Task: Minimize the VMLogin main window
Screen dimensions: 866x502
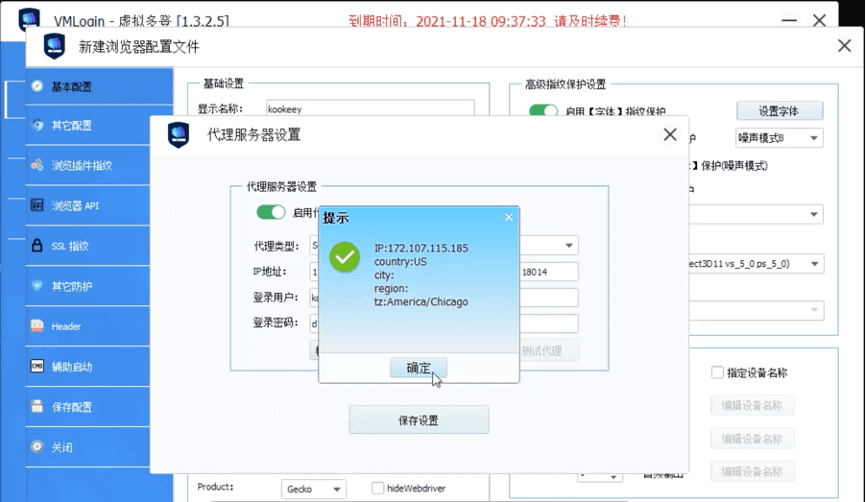Action: click(789, 20)
